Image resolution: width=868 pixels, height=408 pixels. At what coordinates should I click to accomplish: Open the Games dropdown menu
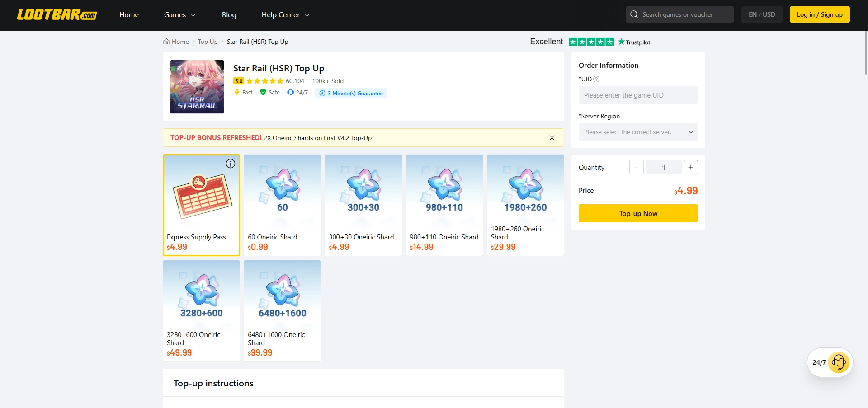point(180,15)
